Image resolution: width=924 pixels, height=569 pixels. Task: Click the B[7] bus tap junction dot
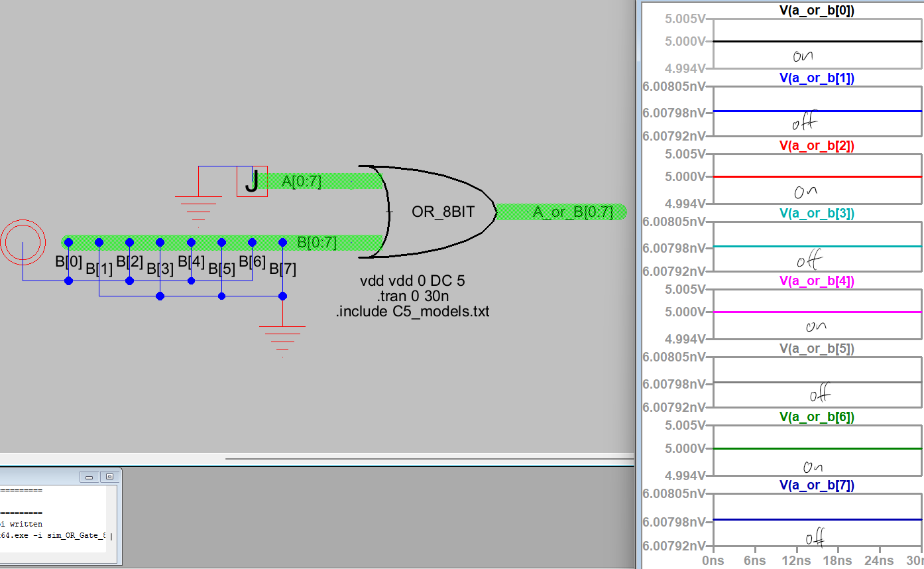(282, 242)
